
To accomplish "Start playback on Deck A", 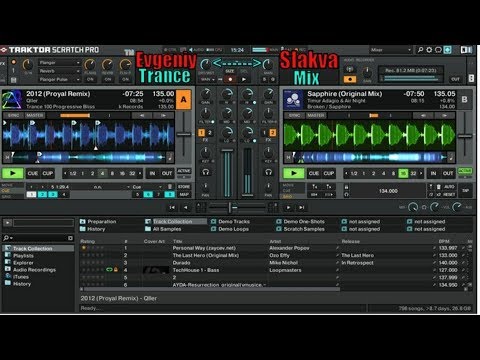I will tap(13, 173).
